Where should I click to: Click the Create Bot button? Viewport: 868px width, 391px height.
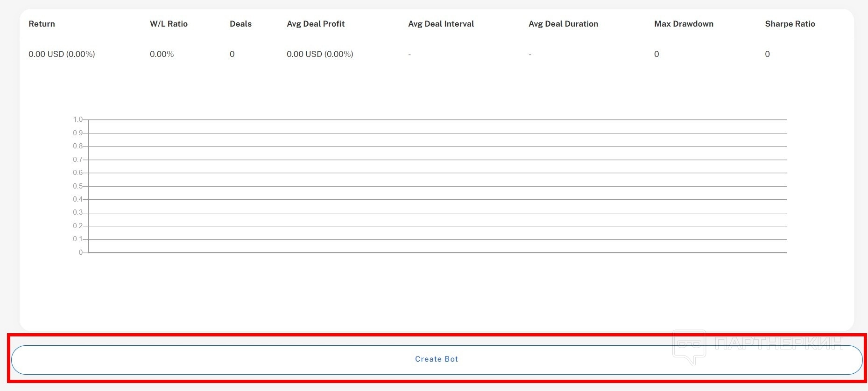[x=437, y=360]
